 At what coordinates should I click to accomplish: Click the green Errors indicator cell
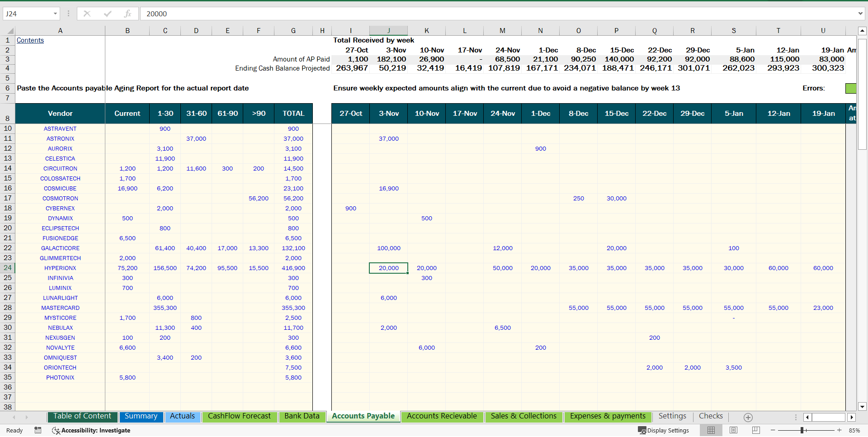click(x=850, y=88)
